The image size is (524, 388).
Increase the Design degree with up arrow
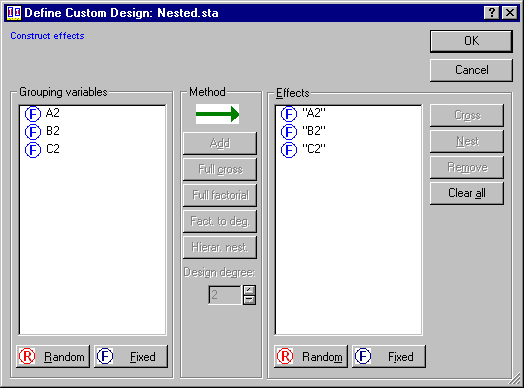pos(249,290)
